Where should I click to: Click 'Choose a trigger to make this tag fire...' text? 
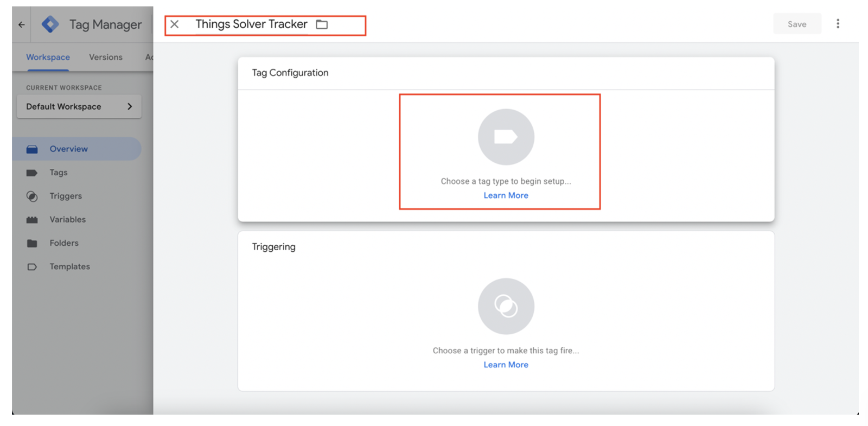(x=506, y=351)
